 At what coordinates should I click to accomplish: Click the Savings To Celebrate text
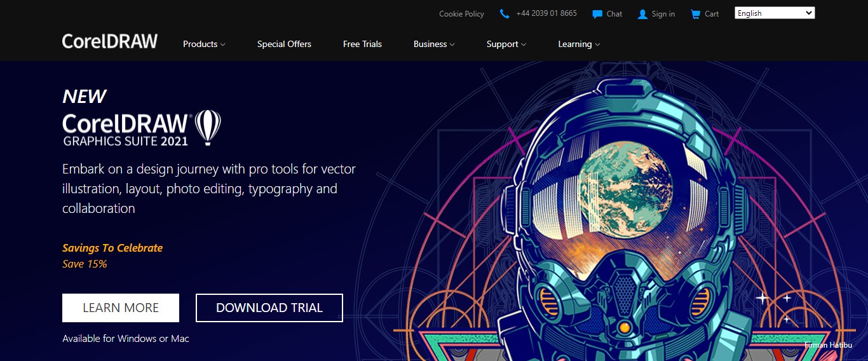112,248
